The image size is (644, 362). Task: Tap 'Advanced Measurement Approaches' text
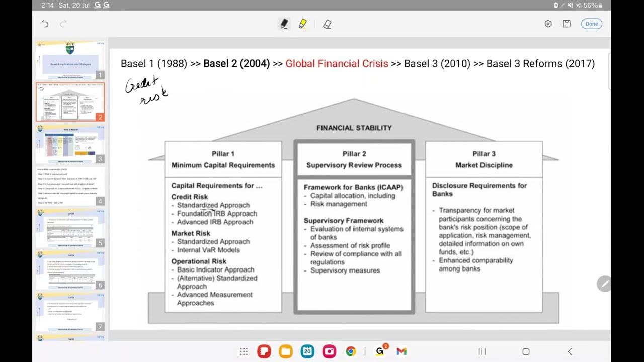coord(215,299)
